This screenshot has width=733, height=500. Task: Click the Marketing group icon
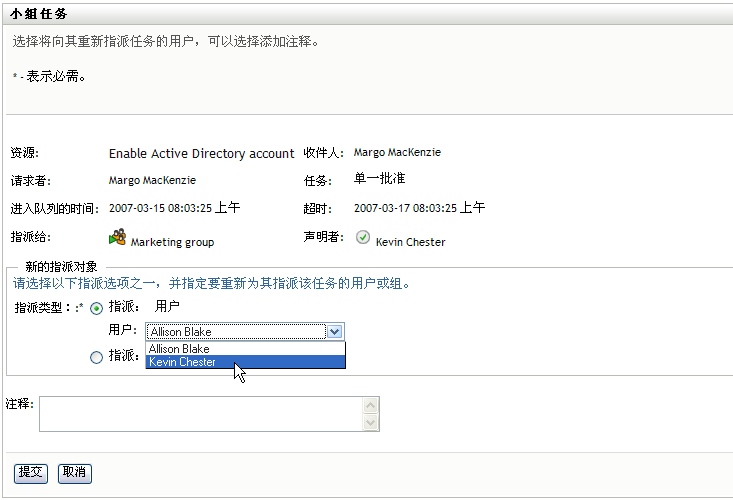[x=118, y=237]
